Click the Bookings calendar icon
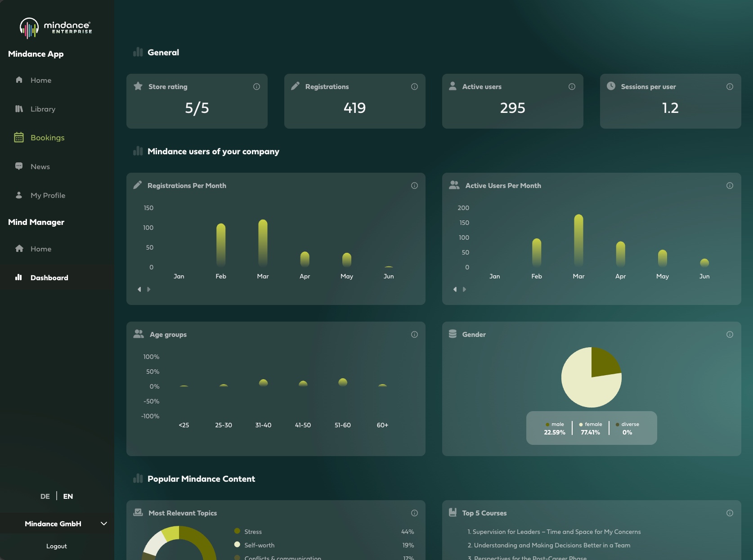 19,137
